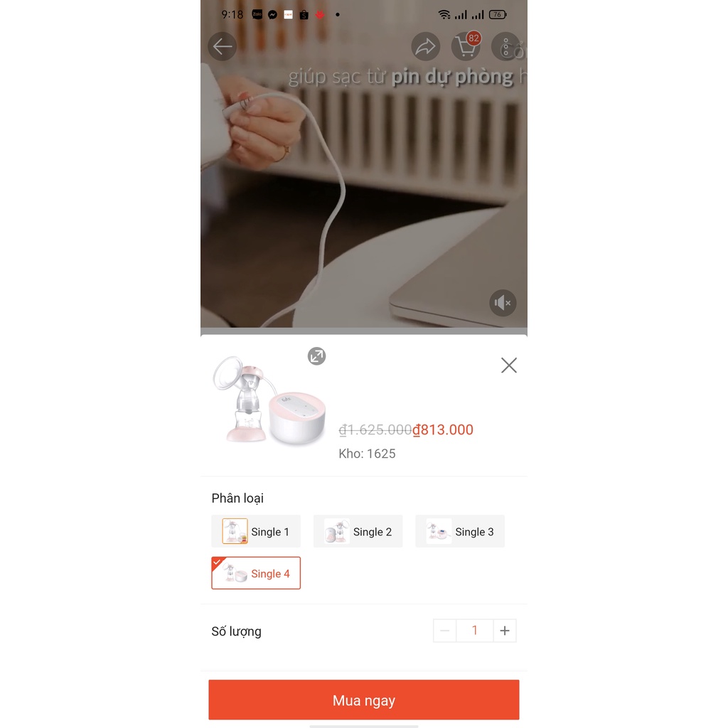
Task: Close the variant selection sheet
Action: [x=509, y=365]
